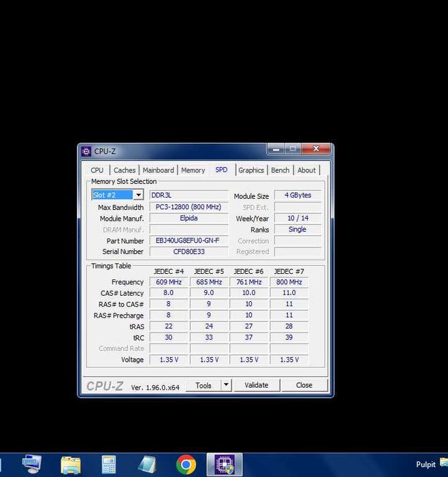The image size is (448, 477).
Task: Click the Validate button
Action: (x=256, y=385)
